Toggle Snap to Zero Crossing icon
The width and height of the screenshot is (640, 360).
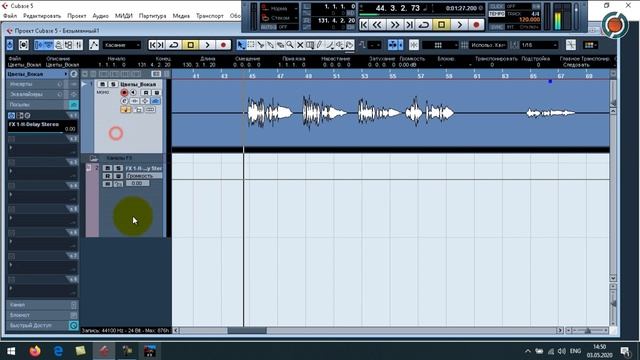[571, 45]
